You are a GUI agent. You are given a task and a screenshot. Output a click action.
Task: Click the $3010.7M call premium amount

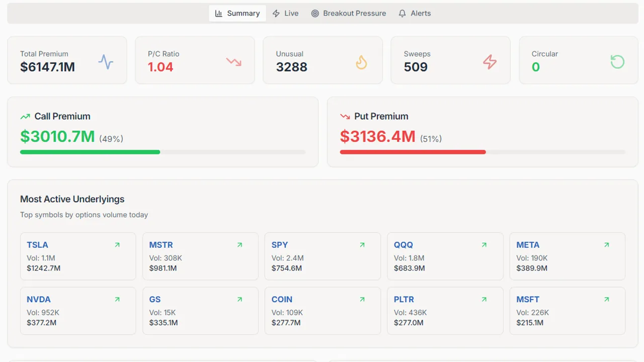(57, 136)
